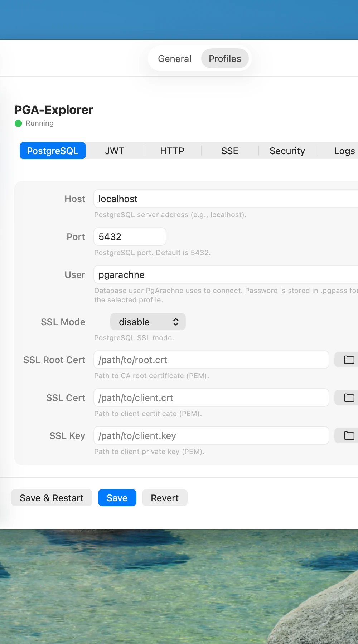Image resolution: width=358 pixels, height=644 pixels.
Task: Switch to the General tab
Action: pyautogui.click(x=175, y=59)
